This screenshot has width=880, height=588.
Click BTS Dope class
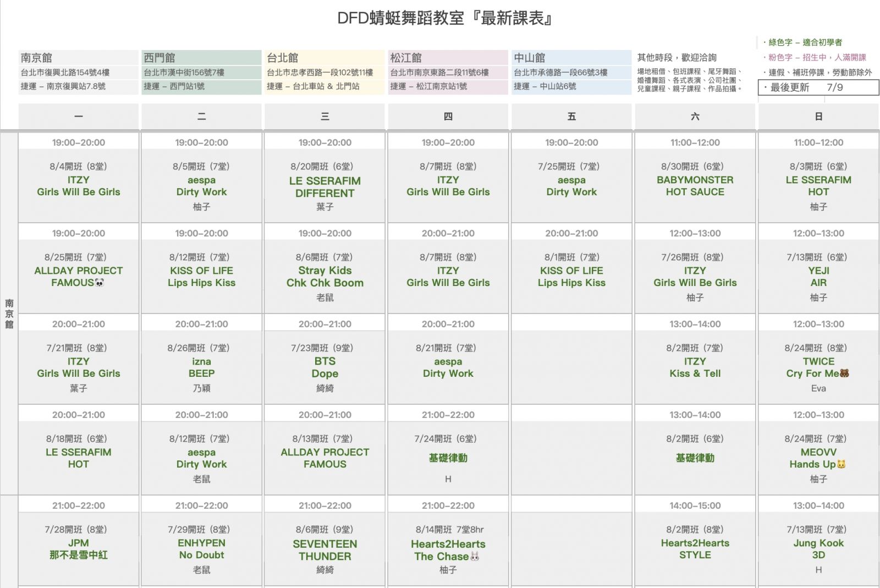[325, 367]
